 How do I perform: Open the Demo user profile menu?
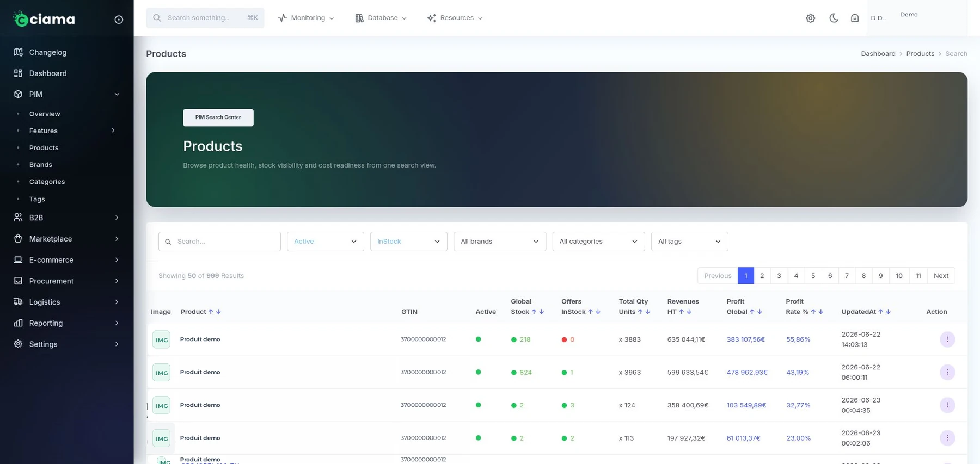(x=916, y=18)
